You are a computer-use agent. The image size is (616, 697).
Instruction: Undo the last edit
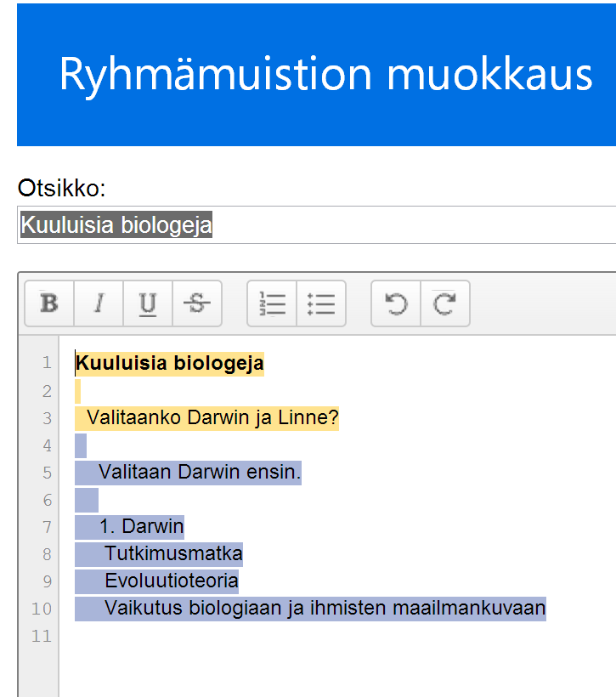396,303
